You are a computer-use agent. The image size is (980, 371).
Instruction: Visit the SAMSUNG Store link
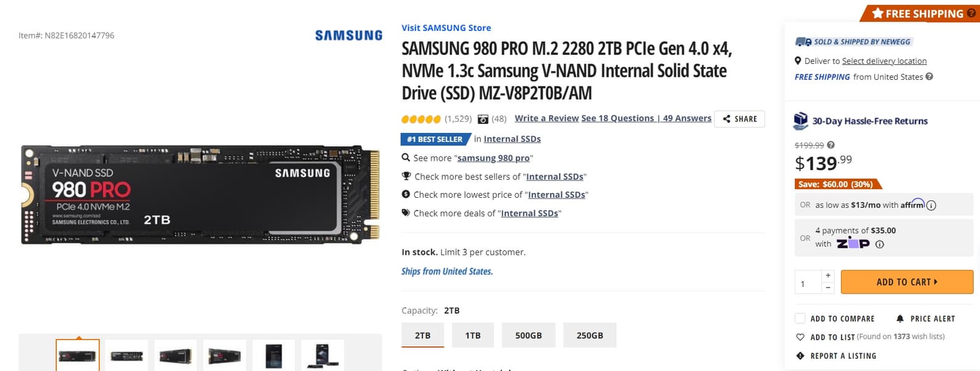(x=446, y=28)
